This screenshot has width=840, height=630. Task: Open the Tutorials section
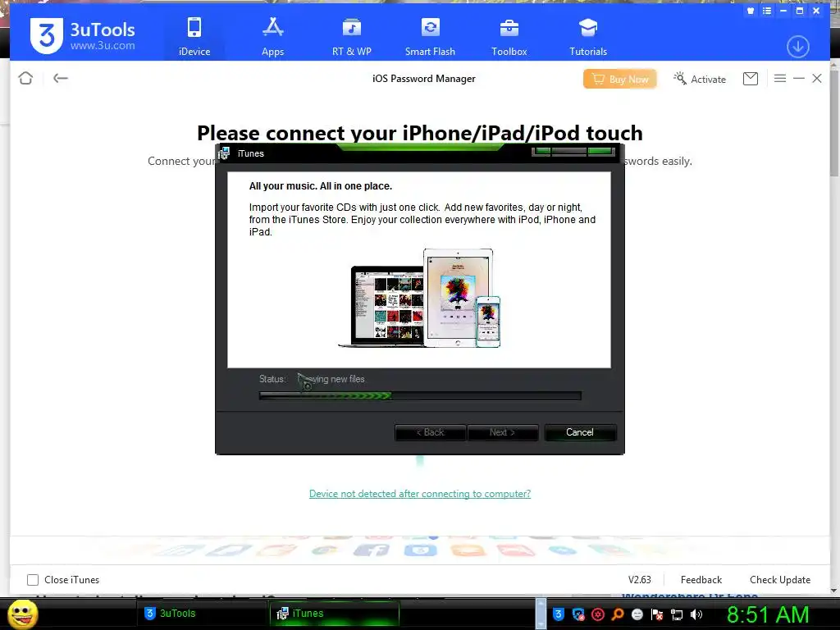point(587,36)
